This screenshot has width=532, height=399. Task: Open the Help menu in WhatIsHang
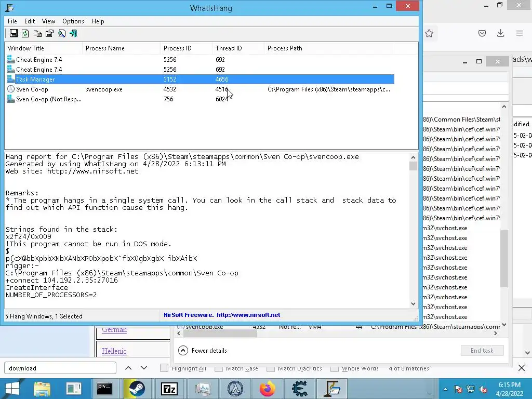[98, 21]
